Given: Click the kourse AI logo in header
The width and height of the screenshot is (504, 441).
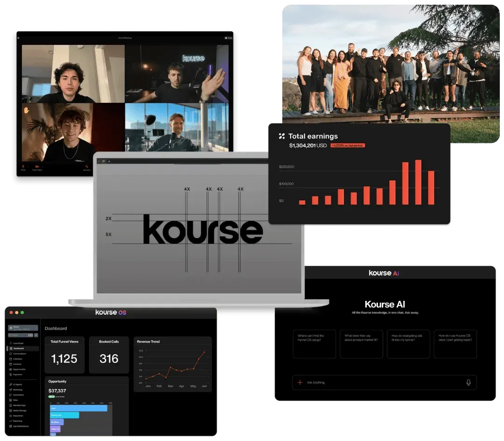Looking at the screenshot, I should click(384, 273).
